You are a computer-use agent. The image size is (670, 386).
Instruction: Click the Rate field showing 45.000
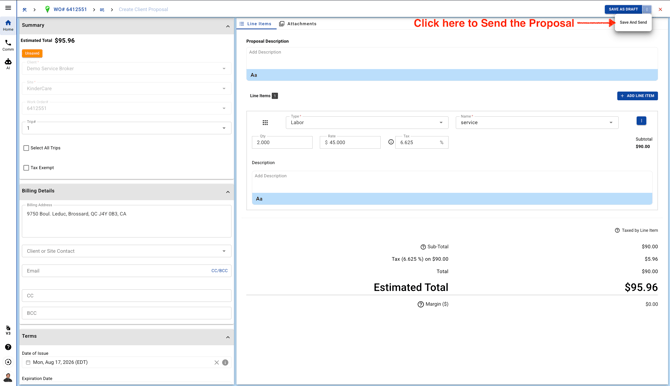click(350, 142)
